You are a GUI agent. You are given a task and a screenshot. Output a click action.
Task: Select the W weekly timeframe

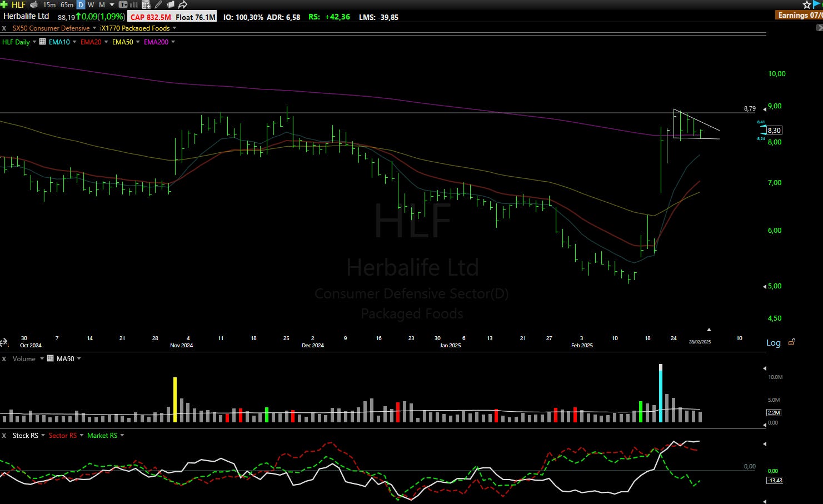pos(91,4)
